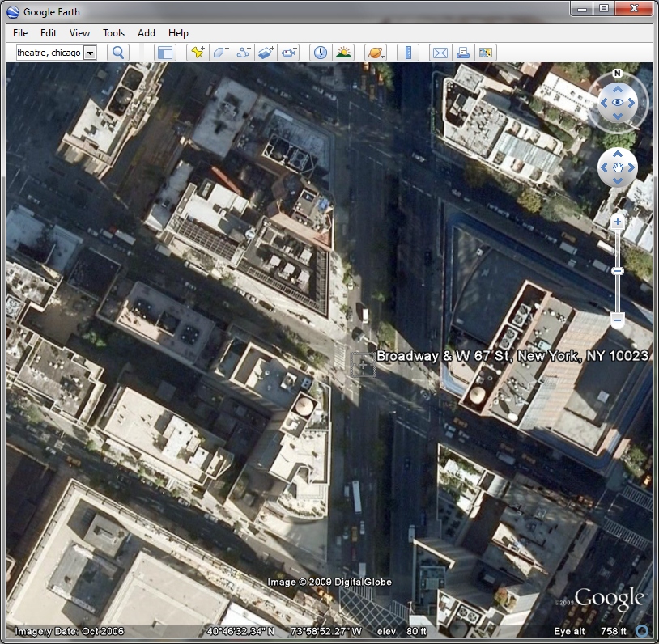659x644 pixels.
Task: Click the Broadway & W 67 St placemark label
Action: coord(512,356)
